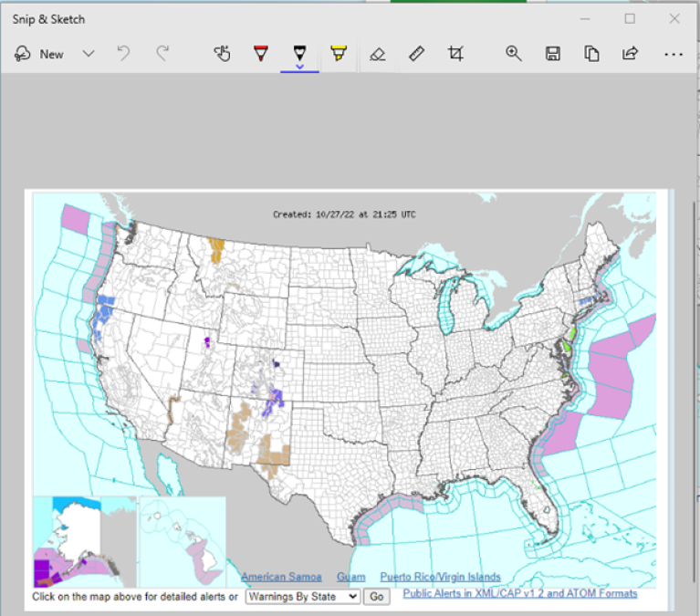
Task: Select the yellow Highlighter tool
Action: (x=339, y=54)
